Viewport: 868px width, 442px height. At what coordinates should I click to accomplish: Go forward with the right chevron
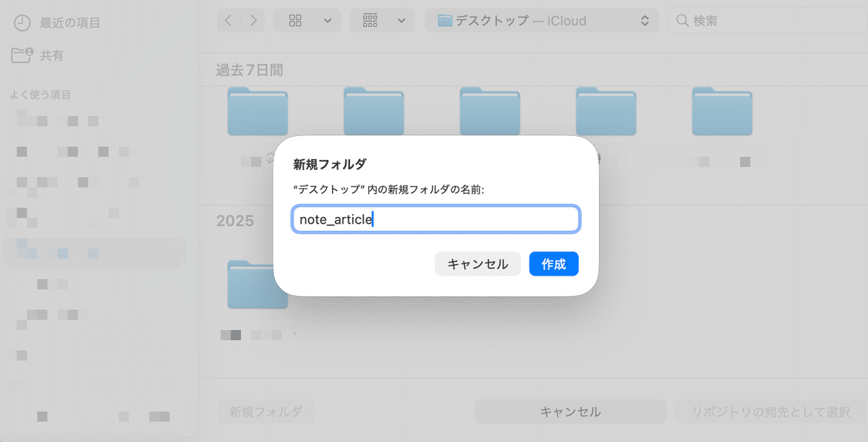point(252,21)
